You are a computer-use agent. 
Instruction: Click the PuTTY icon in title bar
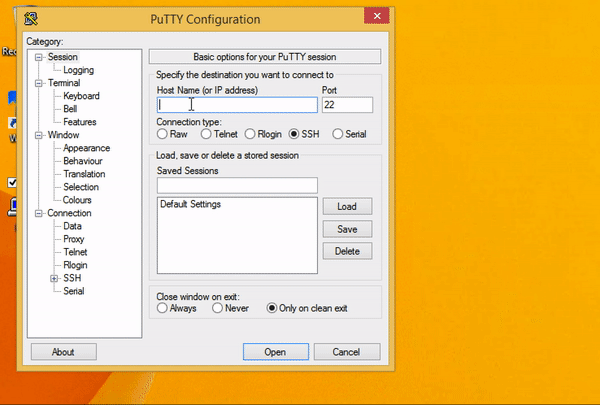tap(31, 19)
